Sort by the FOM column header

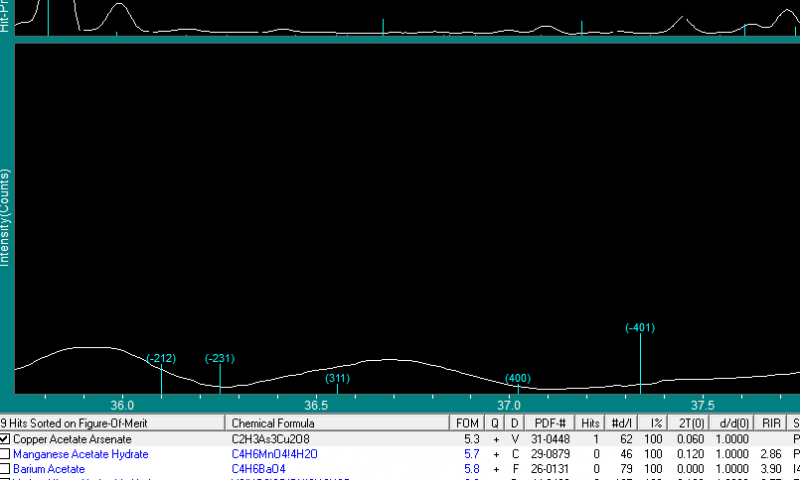point(467,423)
